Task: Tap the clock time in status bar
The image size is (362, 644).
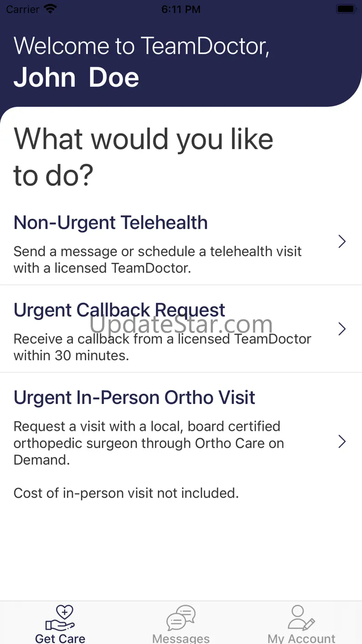Action: tap(181, 9)
